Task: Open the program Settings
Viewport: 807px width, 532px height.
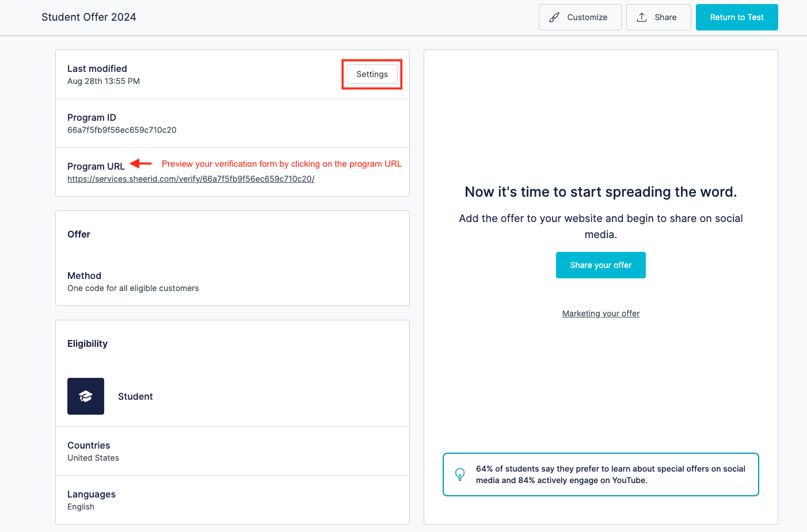Action: click(372, 74)
